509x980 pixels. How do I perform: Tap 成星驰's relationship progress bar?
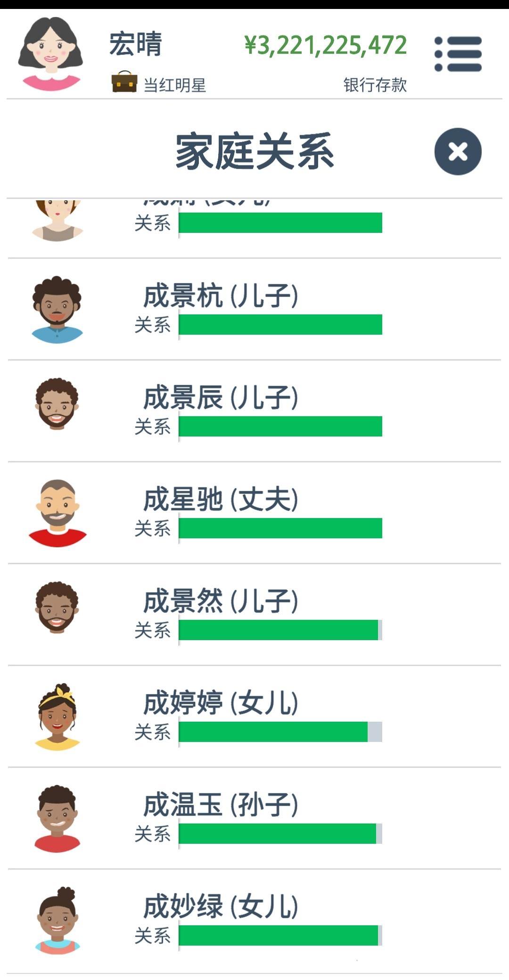point(280,528)
